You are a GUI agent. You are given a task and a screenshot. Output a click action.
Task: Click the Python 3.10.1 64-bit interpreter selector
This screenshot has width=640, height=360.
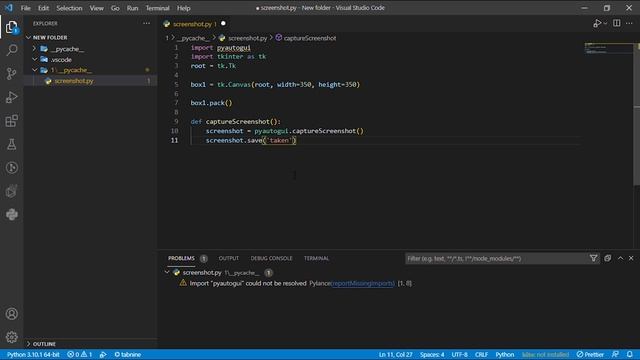coord(33,355)
